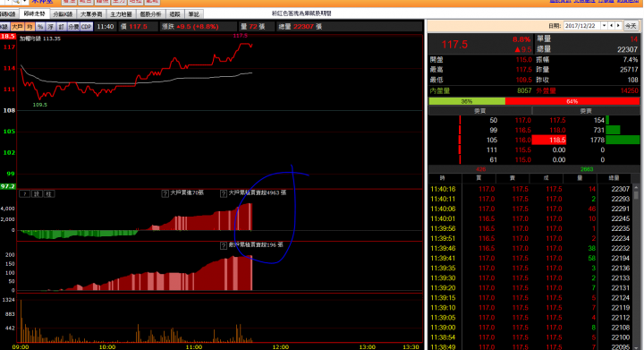The height and width of the screenshot is (350, 644).
Task: Click the transaction list scrollbar
Action: [636, 267]
